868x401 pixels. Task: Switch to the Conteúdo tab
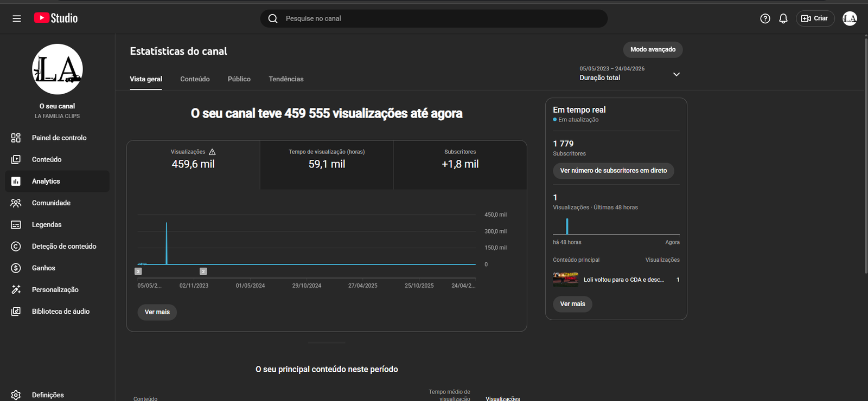(x=195, y=79)
